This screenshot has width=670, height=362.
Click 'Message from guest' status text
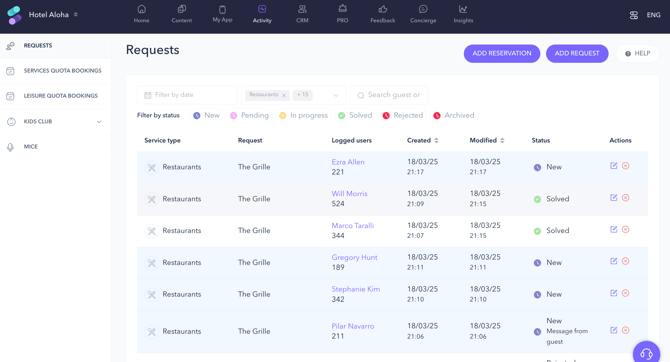coord(567,336)
